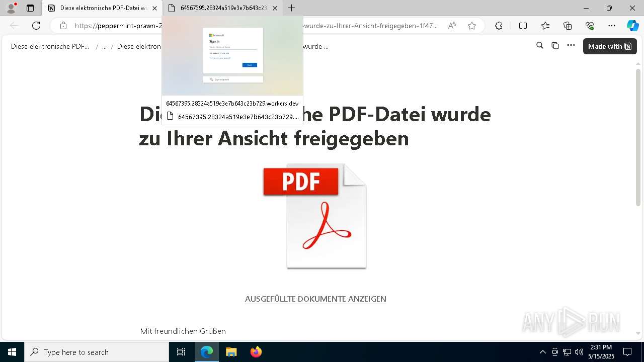Open split screen view
644x362 pixels.
point(523,26)
